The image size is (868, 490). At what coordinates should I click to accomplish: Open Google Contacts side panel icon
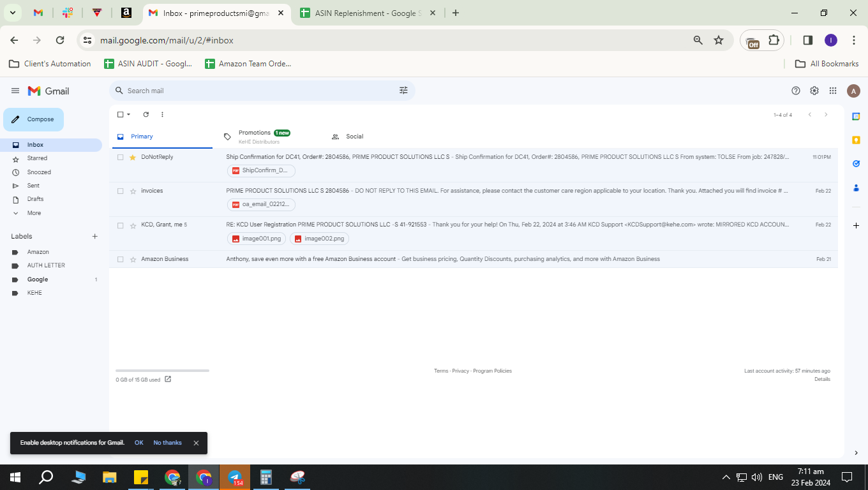(x=856, y=188)
